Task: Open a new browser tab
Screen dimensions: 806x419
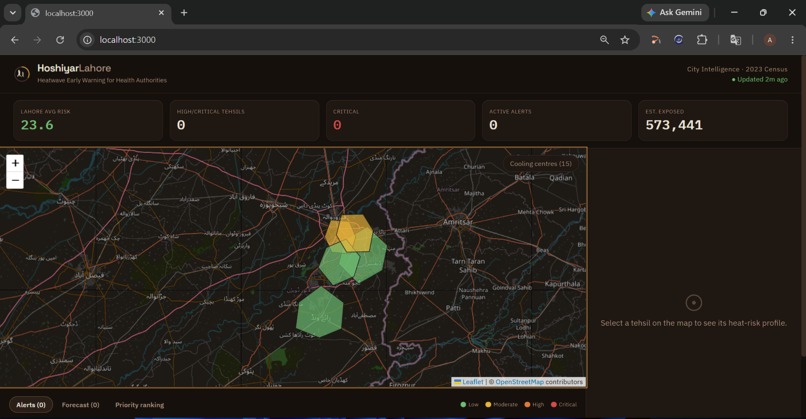Action: coord(184,13)
